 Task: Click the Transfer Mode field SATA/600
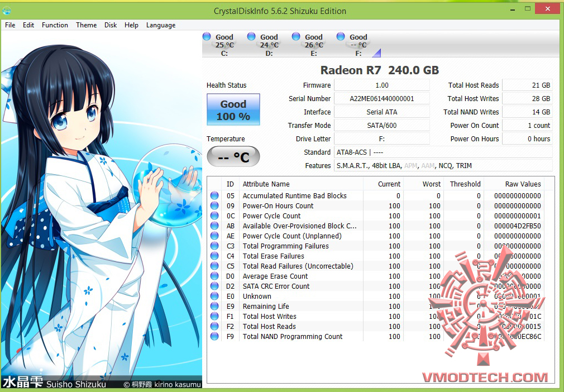(381, 125)
